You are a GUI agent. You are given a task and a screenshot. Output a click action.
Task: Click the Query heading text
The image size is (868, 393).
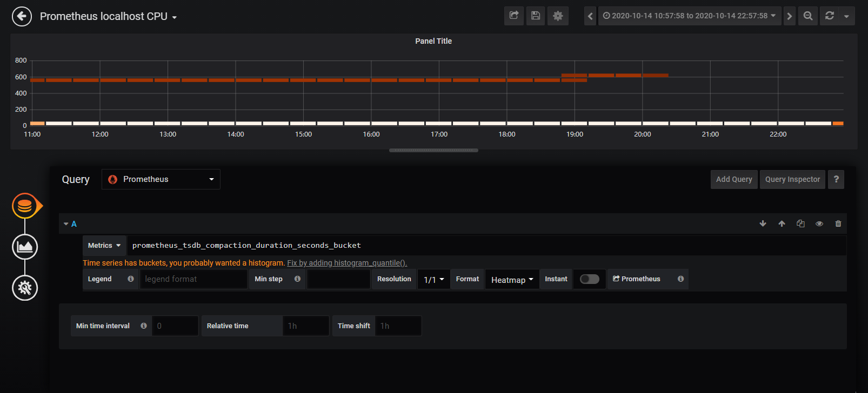pyautogui.click(x=76, y=179)
